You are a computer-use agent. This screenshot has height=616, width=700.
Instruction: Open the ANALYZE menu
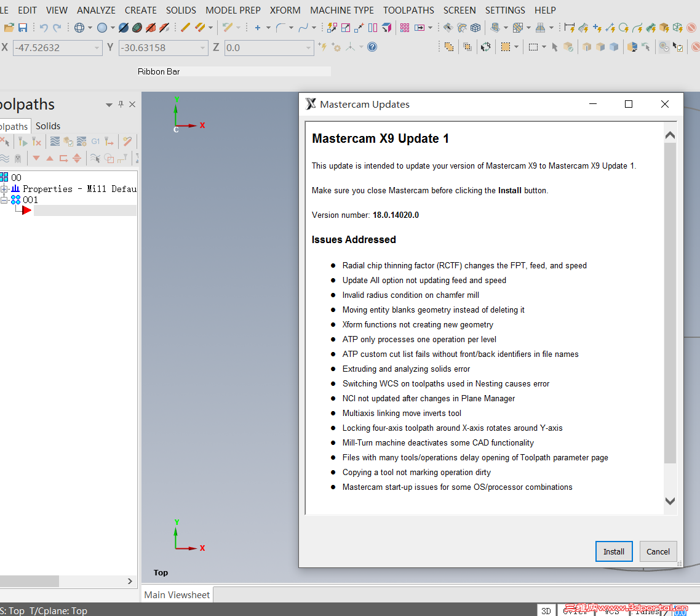96,10
